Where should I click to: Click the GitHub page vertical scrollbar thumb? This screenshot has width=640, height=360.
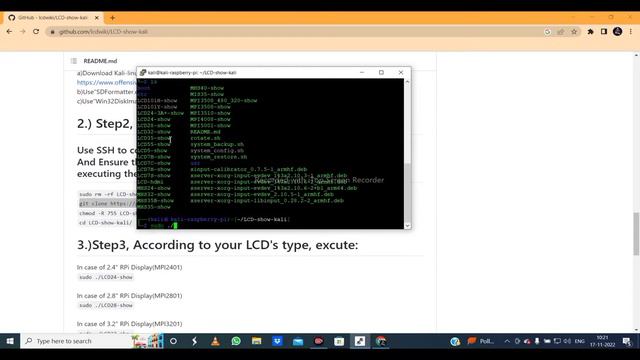pos(636,233)
